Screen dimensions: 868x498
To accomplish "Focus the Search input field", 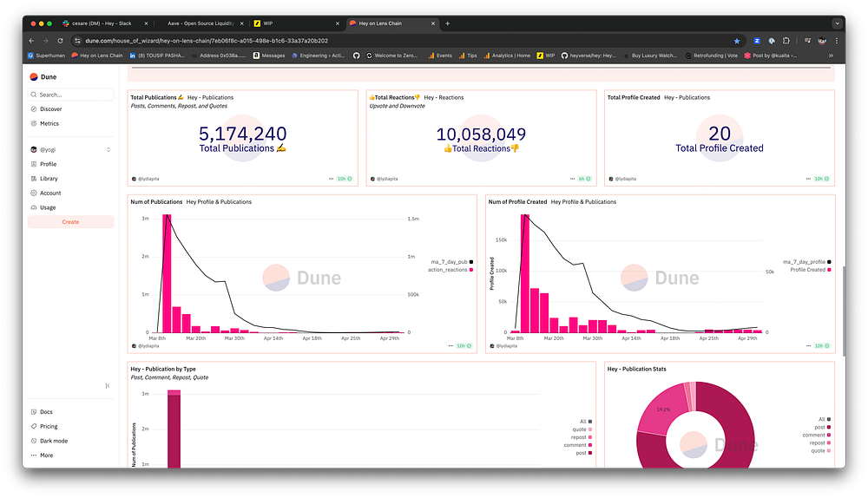I will click(x=71, y=95).
